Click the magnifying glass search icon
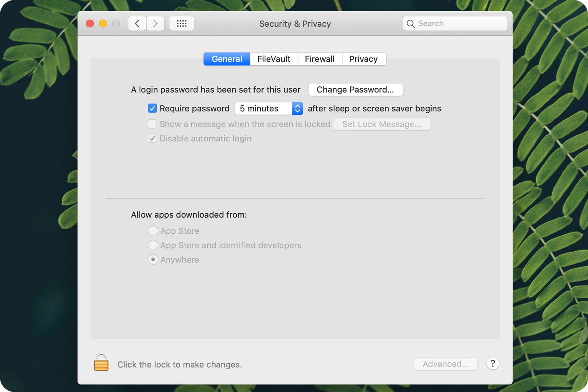Image resolution: width=588 pixels, height=392 pixels. coord(410,24)
